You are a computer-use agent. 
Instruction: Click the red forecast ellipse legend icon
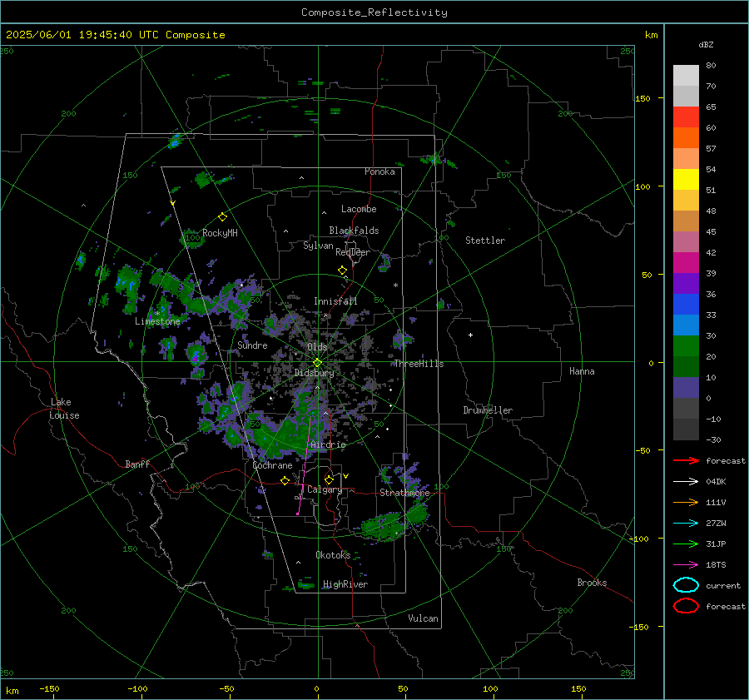(686, 606)
